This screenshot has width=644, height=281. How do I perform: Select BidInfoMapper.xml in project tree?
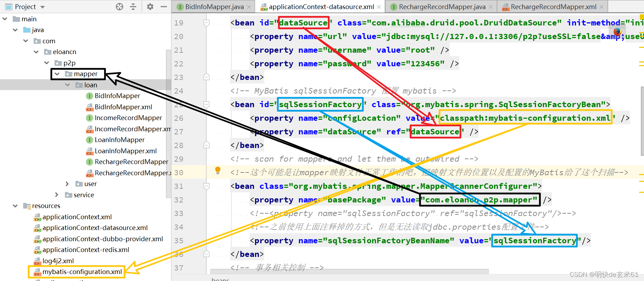coord(123,107)
